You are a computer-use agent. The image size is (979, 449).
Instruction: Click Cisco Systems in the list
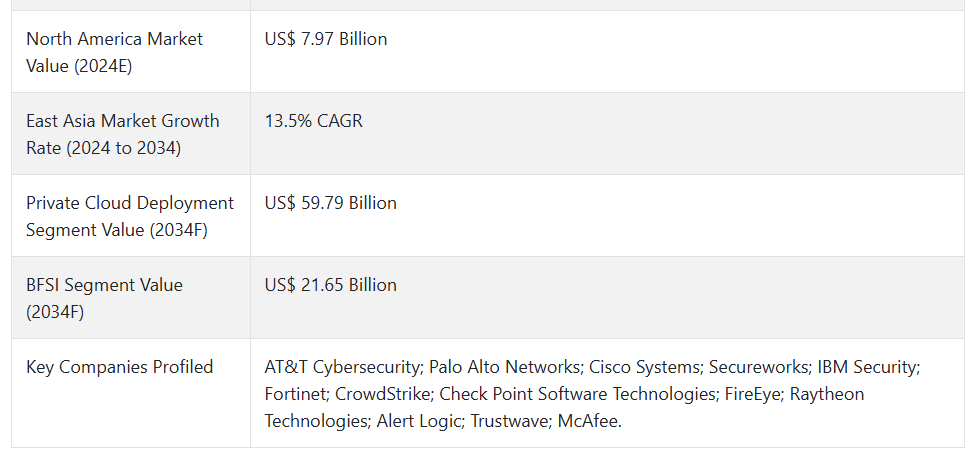[x=644, y=367]
